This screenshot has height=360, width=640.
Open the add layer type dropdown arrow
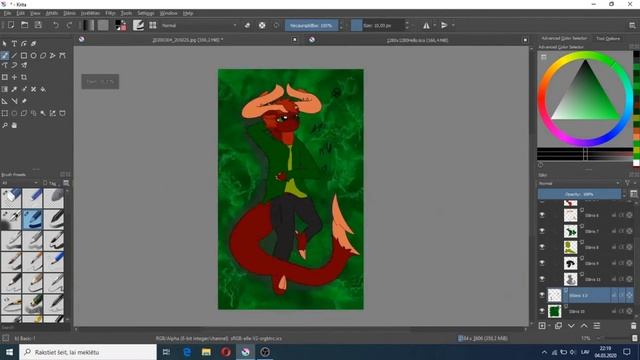[x=549, y=326]
